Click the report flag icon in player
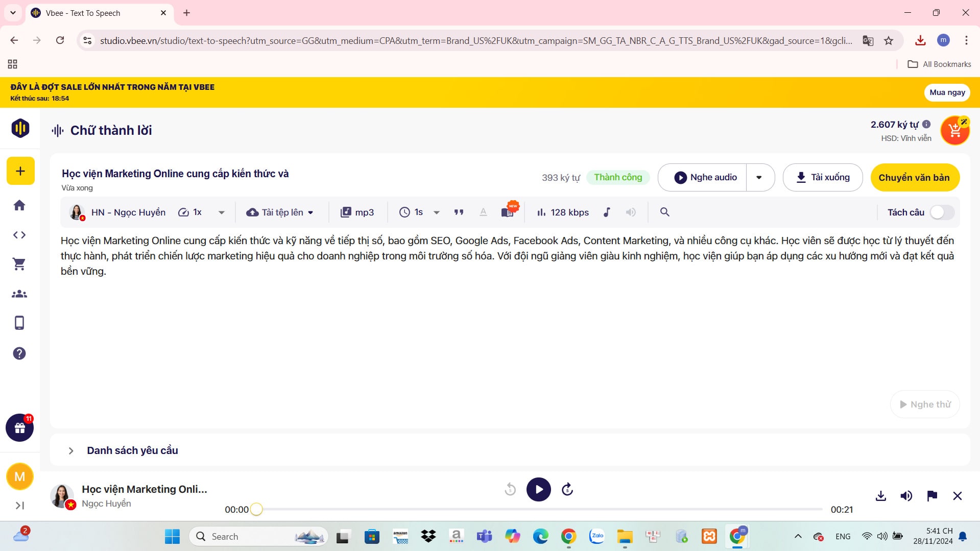 point(932,496)
